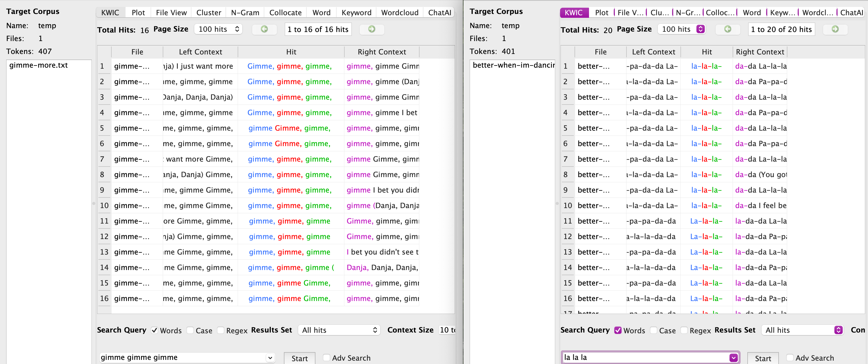Enable Regex checkbox in right window
Viewport: 868px width, 364px height.
[684, 330]
